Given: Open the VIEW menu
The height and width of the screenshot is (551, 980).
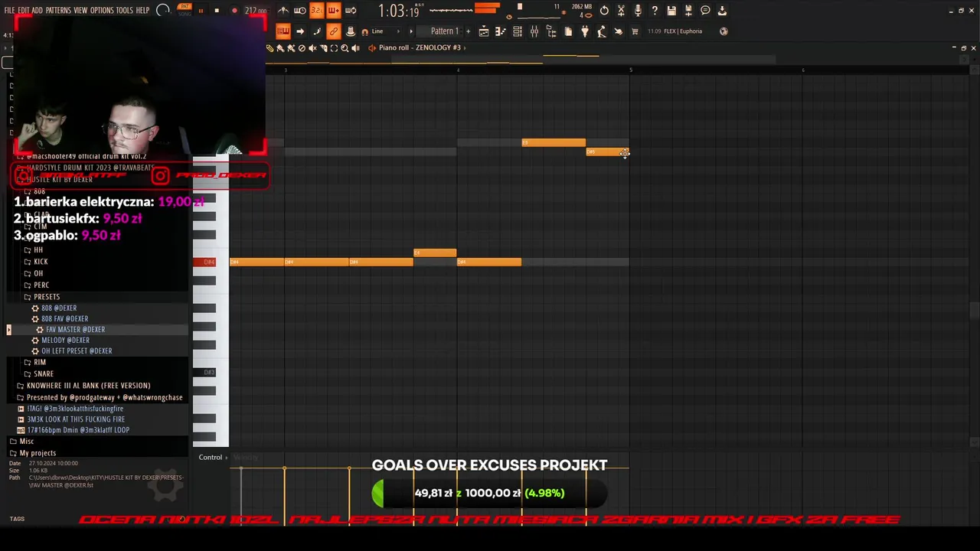Looking at the screenshot, I should click(80, 11).
